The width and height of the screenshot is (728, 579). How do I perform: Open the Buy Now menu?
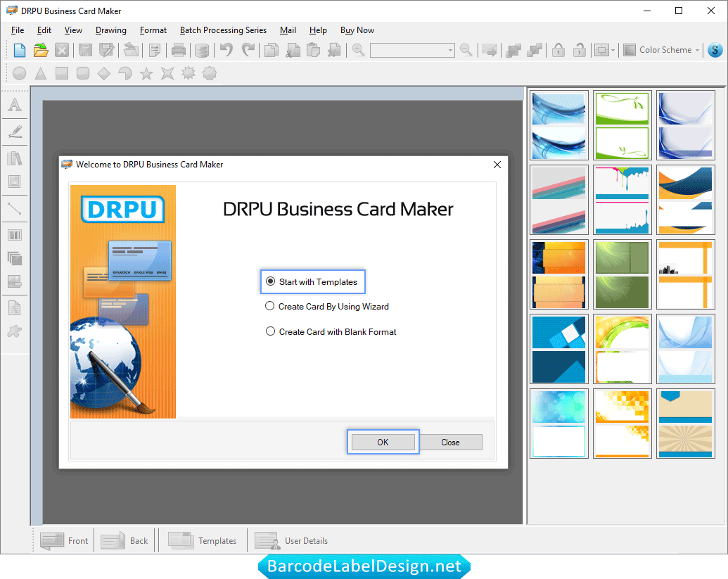(357, 30)
